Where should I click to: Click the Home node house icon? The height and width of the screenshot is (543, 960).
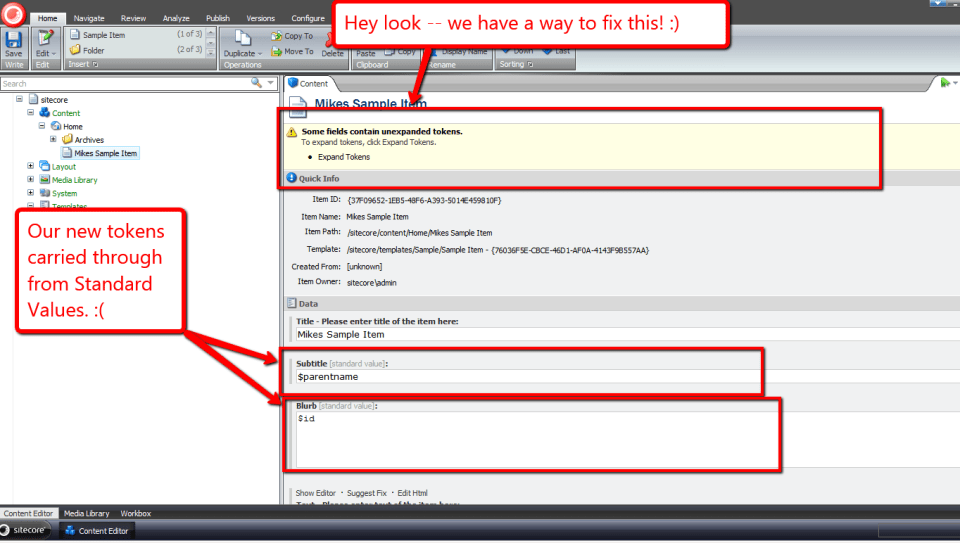pyautogui.click(x=56, y=127)
